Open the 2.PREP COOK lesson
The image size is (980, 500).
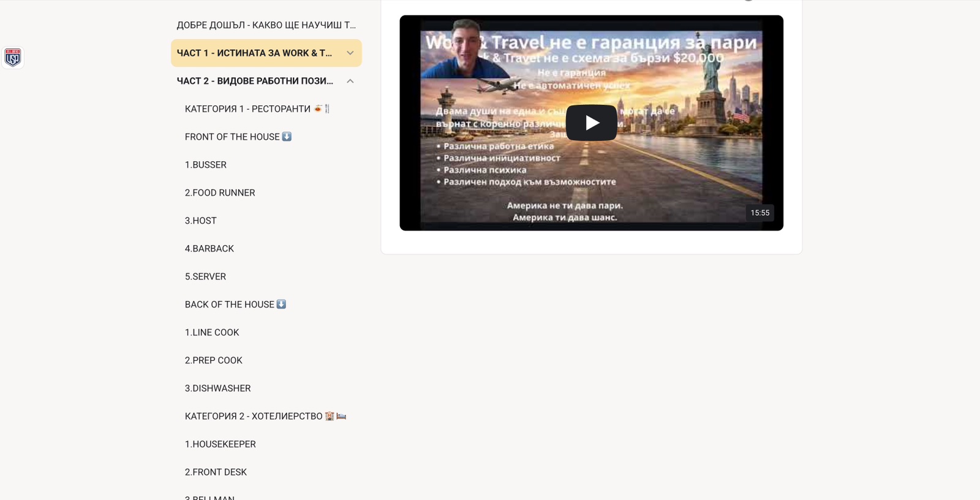pyautogui.click(x=214, y=360)
